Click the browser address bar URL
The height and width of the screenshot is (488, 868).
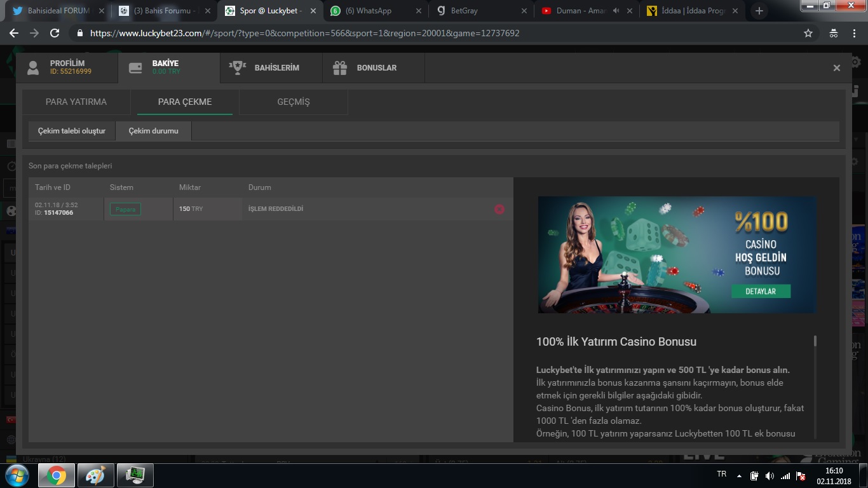(x=305, y=33)
